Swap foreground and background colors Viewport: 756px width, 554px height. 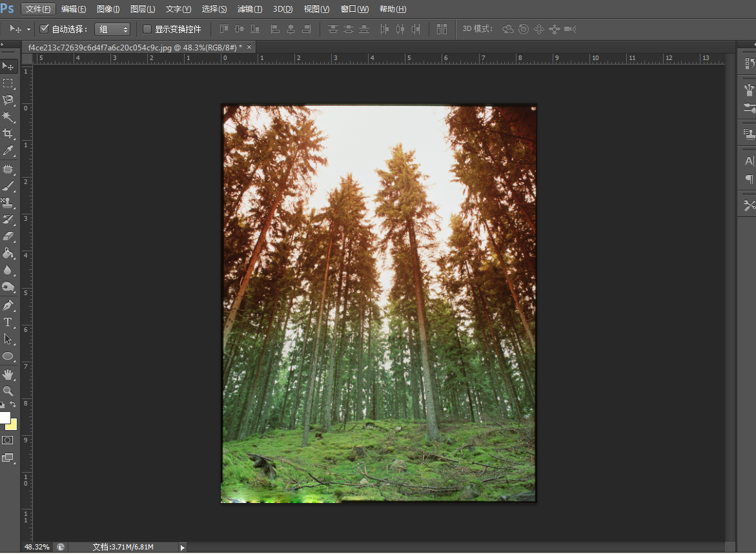(14, 405)
